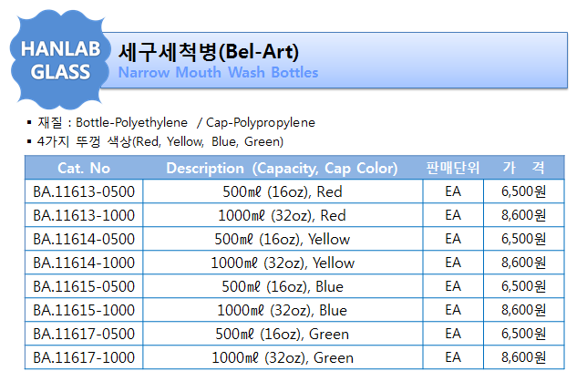Image resolution: width=587 pixels, height=392 pixels.
Task: Click the 8,600원 price for BA.11613-1000
Action: pos(524,215)
